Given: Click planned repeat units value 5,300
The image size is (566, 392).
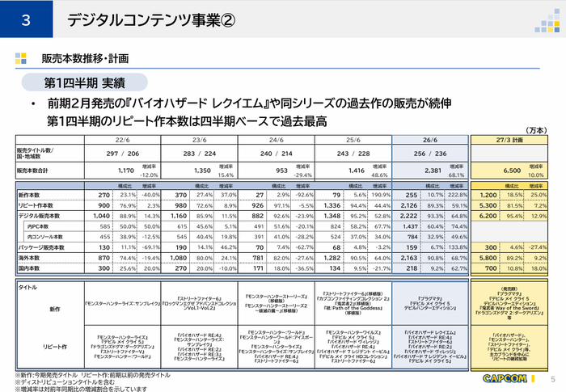Looking at the screenshot, I should 488,205.
